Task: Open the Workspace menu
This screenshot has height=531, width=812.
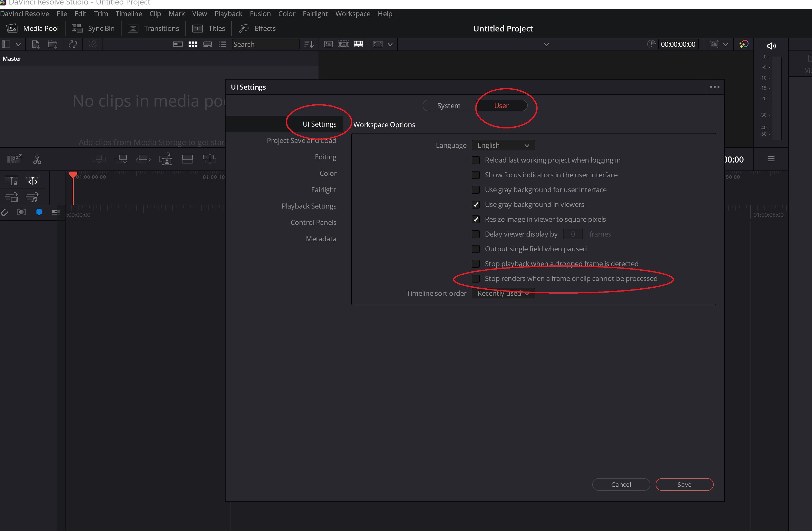Action: tap(352, 14)
